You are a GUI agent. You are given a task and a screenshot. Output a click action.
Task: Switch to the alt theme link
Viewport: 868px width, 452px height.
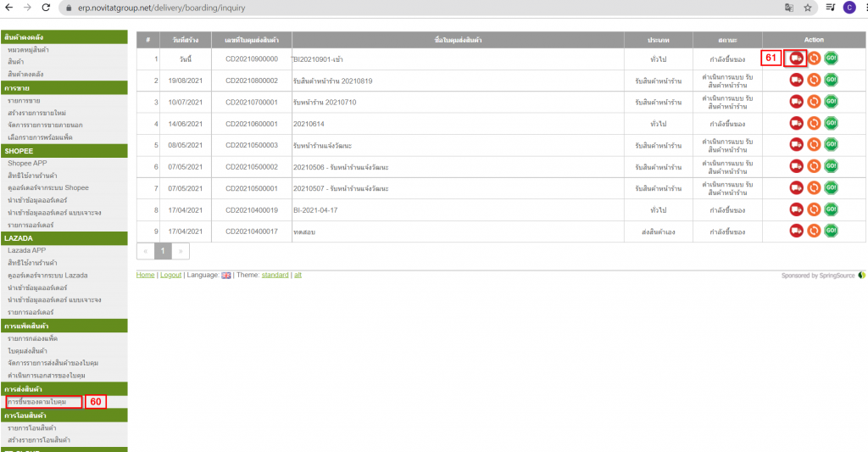click(x=298, y=276)
